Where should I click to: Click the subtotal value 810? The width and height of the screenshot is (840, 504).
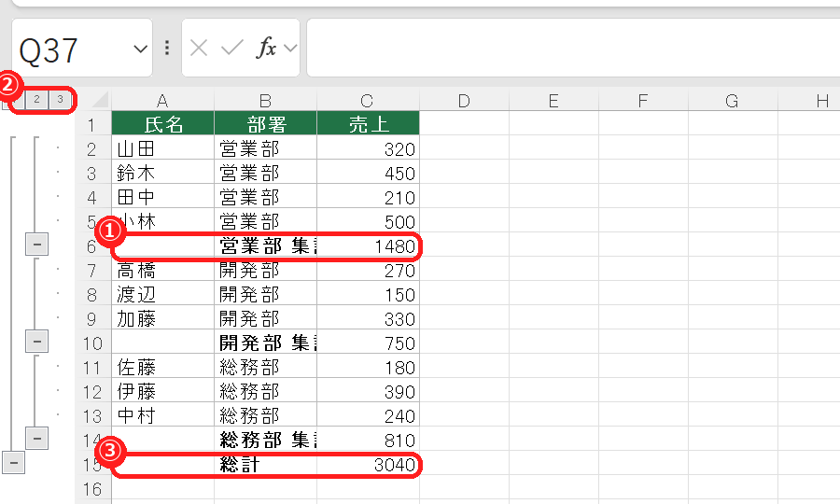pyautogui.click(x=368, y=440)
